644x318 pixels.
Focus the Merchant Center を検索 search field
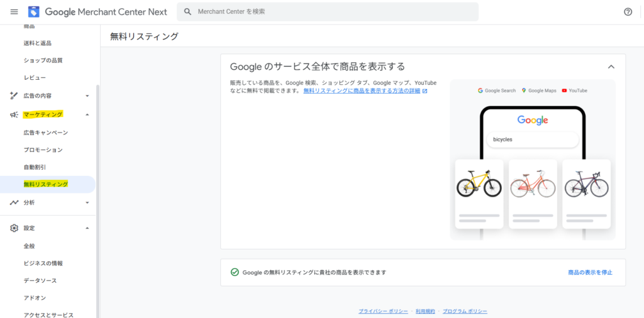[327, 12]
